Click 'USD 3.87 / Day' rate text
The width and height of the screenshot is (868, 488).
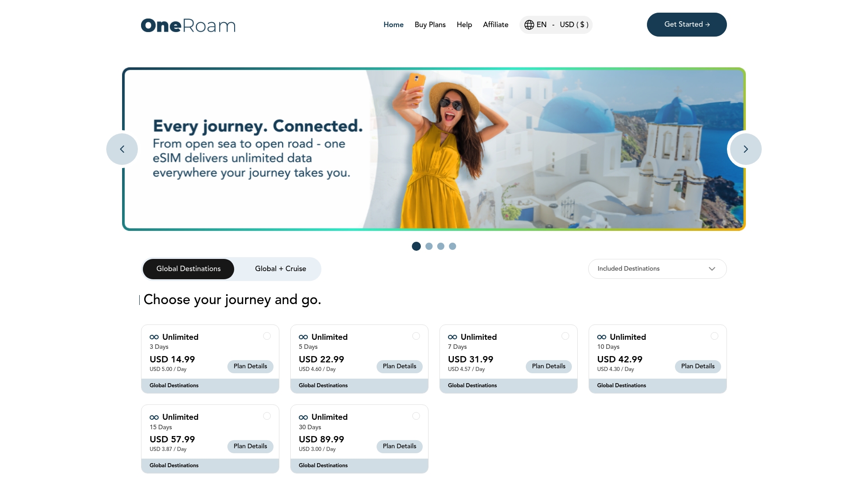[168, 450]
